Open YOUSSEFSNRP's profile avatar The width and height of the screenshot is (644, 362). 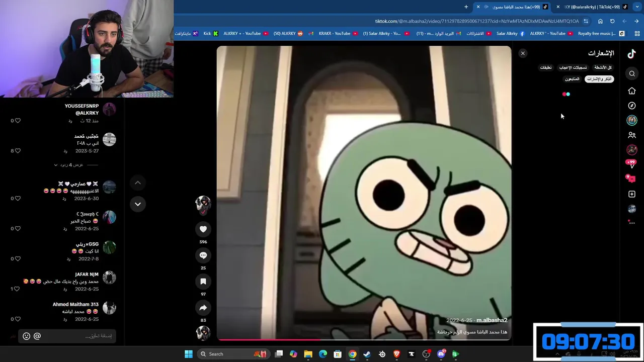tap(109, 110)
